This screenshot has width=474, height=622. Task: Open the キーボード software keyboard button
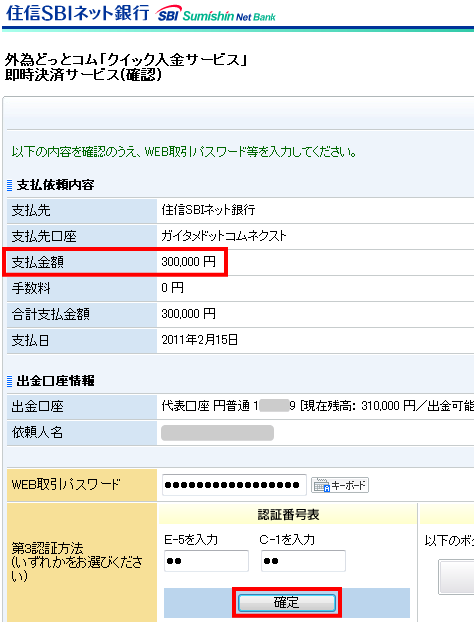pos(340,485)
